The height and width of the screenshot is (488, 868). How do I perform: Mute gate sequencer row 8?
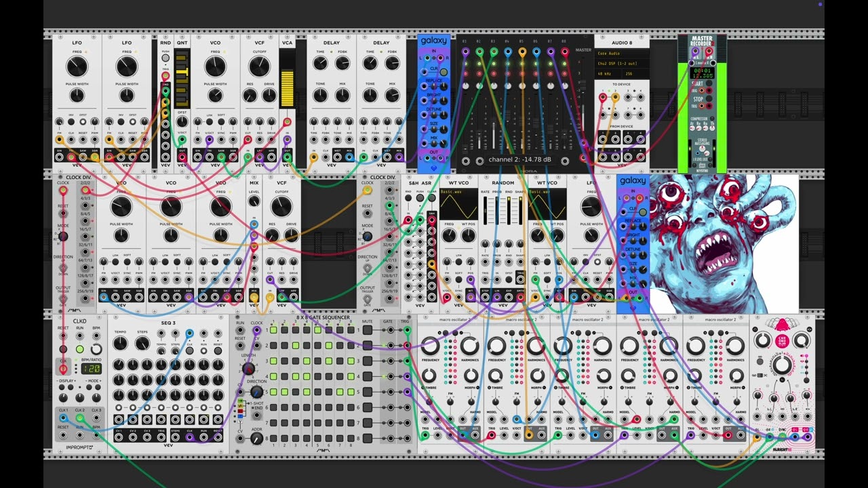click(367, 439)
